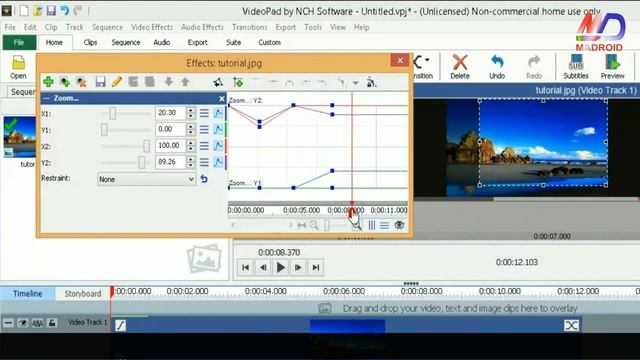Switch to the Export ribbon tab

coord(198,42)
